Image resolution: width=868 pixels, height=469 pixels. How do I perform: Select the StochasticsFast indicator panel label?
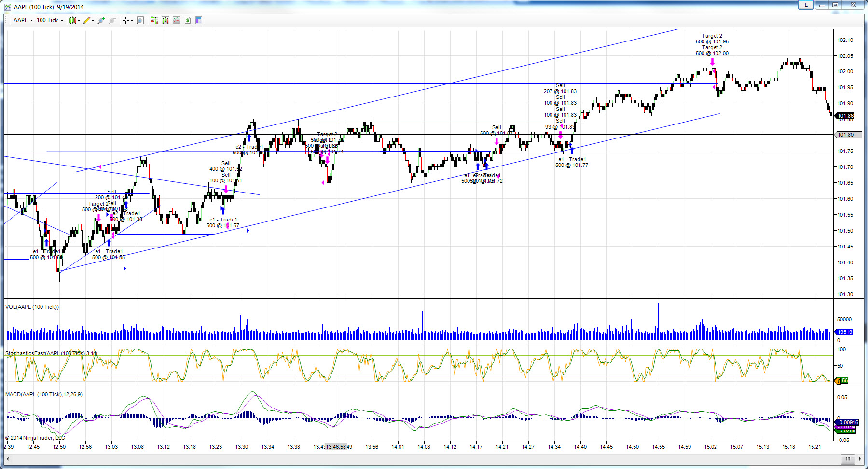51,353
